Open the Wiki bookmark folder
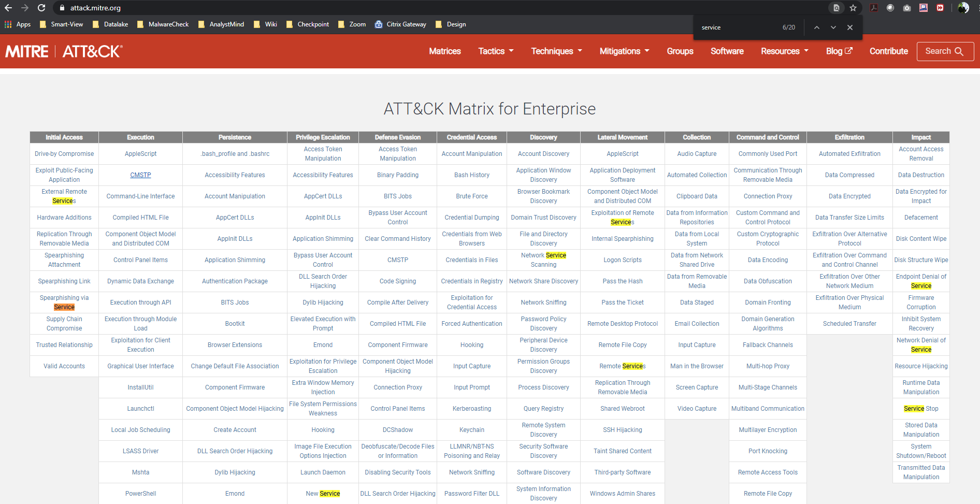 point(265,24)
